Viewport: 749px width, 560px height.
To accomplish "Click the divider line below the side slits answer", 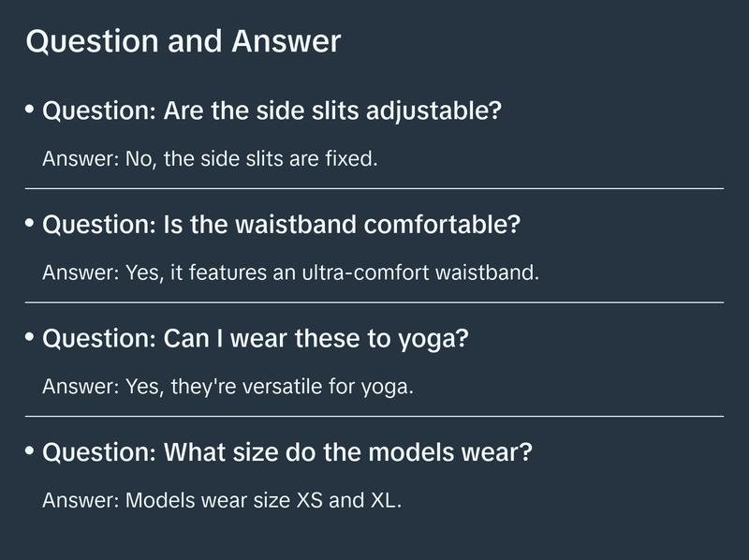I will [374, 188].
